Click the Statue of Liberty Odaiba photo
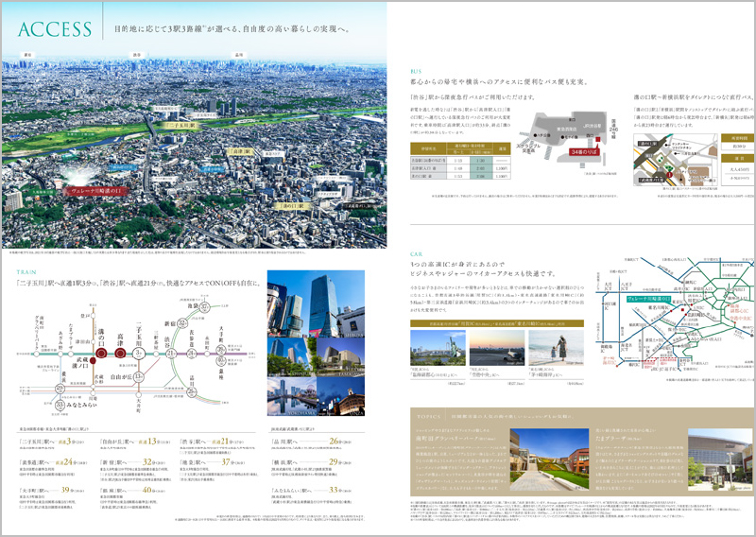Image resolution: width=756 pixels, height=537 pixels. coord(438,348)
